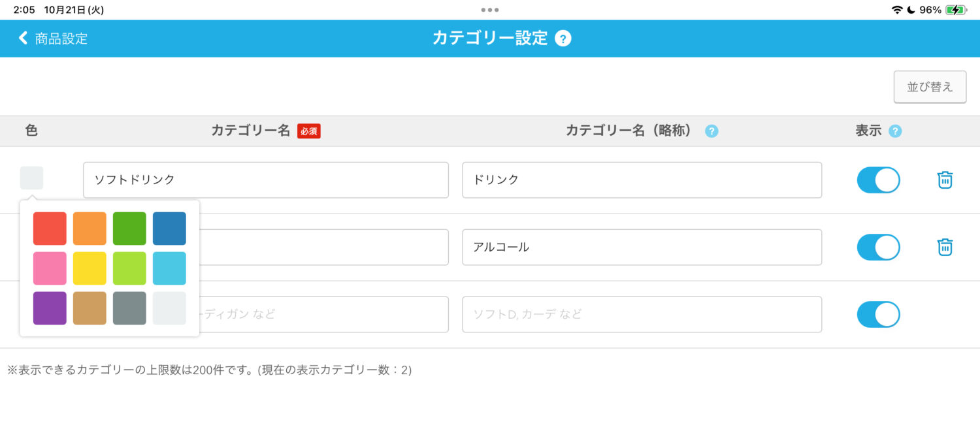This screenshot has height=448, width=980.
Task: Select the purple color swatch
Action: coord(50,308)
